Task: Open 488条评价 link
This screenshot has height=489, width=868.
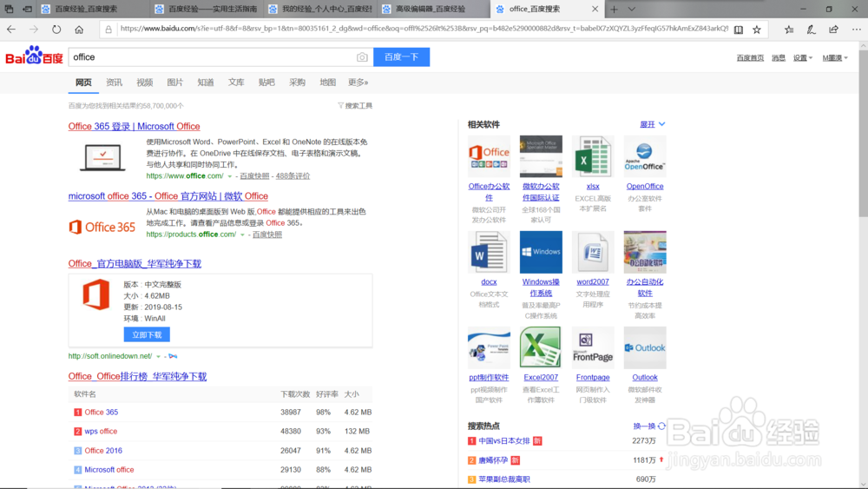Action: coord(293,175)
